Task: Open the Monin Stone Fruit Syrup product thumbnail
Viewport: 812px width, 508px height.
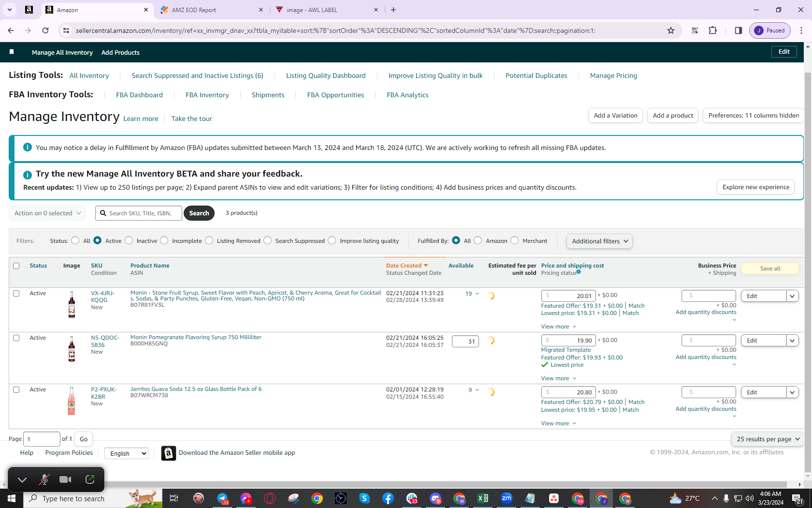Action: click(72, 305)
